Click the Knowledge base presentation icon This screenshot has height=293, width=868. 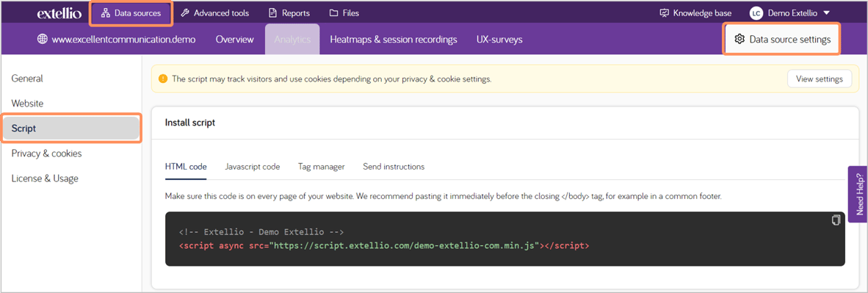click(665, 12)
